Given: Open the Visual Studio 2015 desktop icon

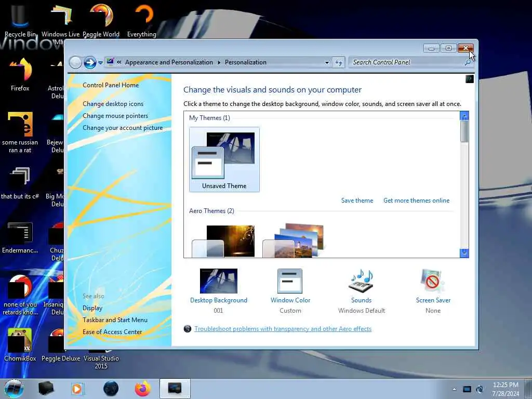Looking at the screenshot, I should coord(101,362).
